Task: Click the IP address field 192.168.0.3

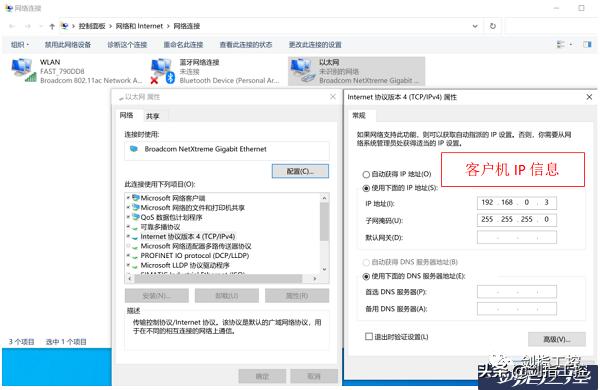Action: pyautogui.click(x=517, y=202)
